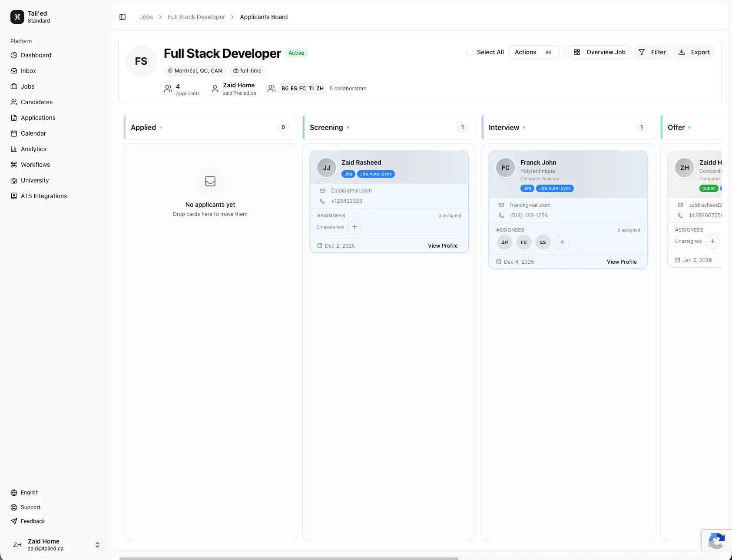Screen dimensions: 732x560
Task: Click the Active status badge
Action: (x=296, y=53)
